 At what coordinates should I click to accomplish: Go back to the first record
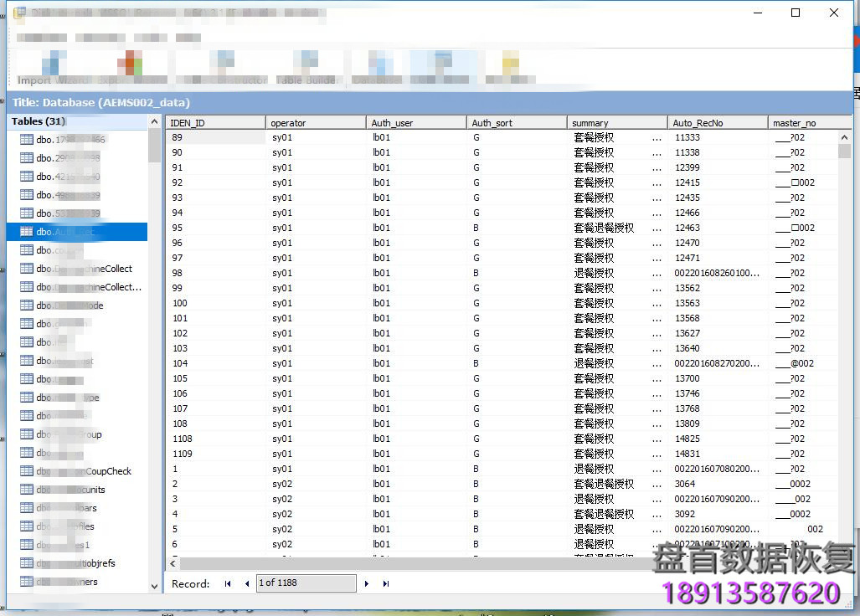[227, 583]
